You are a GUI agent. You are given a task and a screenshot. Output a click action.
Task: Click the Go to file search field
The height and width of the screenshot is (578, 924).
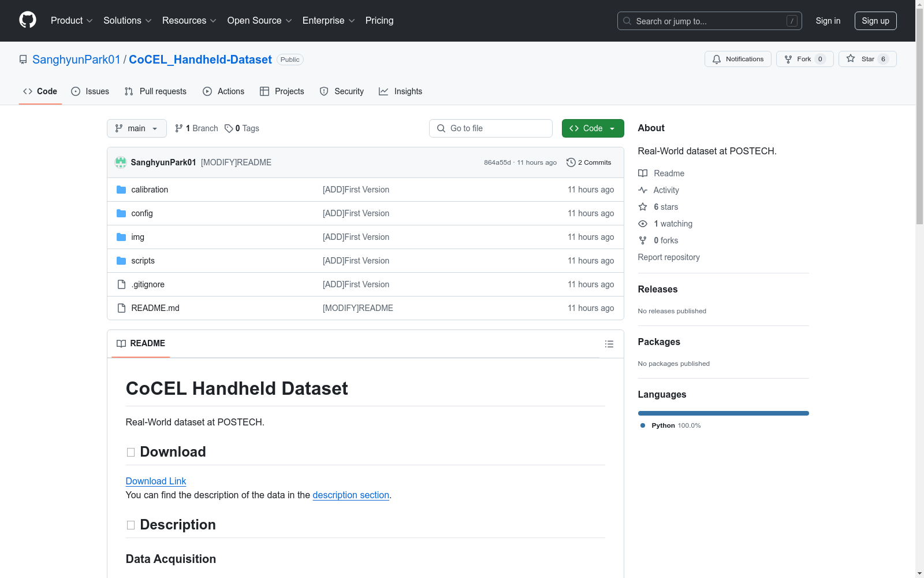click(491, 128)
